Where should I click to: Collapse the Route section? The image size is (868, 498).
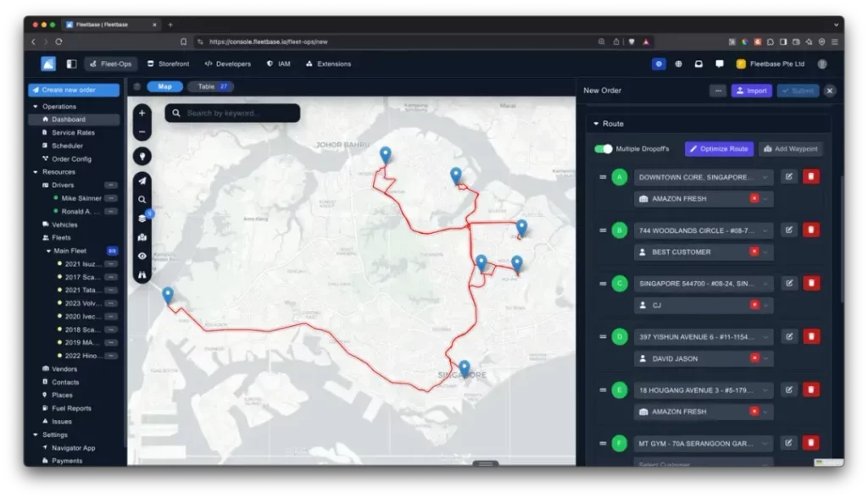tap(596, 124)
